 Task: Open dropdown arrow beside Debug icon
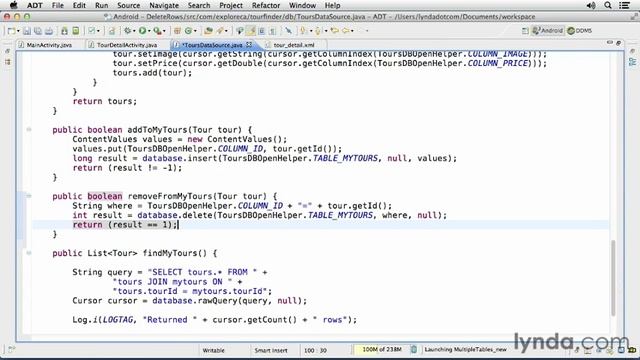[x=134, y=31]
